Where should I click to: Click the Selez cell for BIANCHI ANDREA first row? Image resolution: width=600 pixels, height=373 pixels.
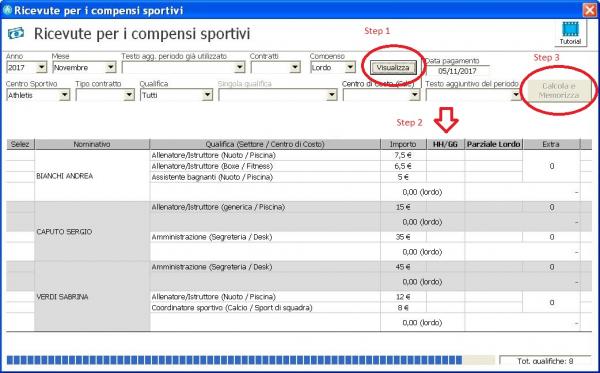(20, 155)
